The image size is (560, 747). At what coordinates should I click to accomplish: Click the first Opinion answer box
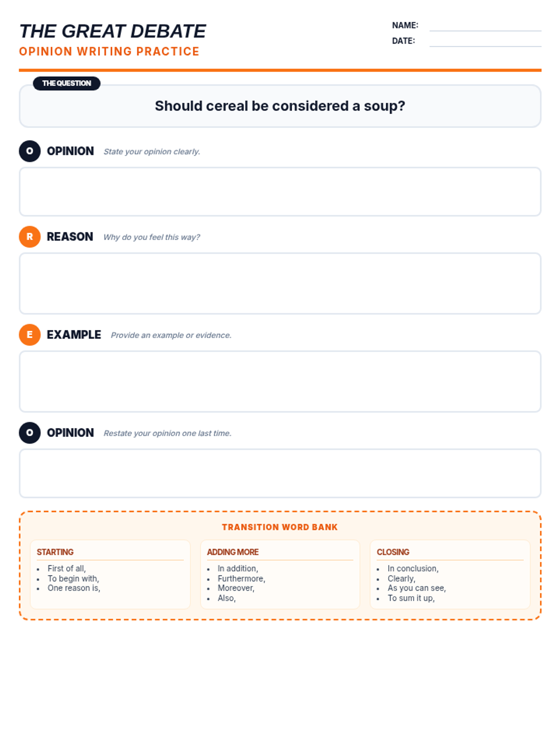[x=280, y=191]
